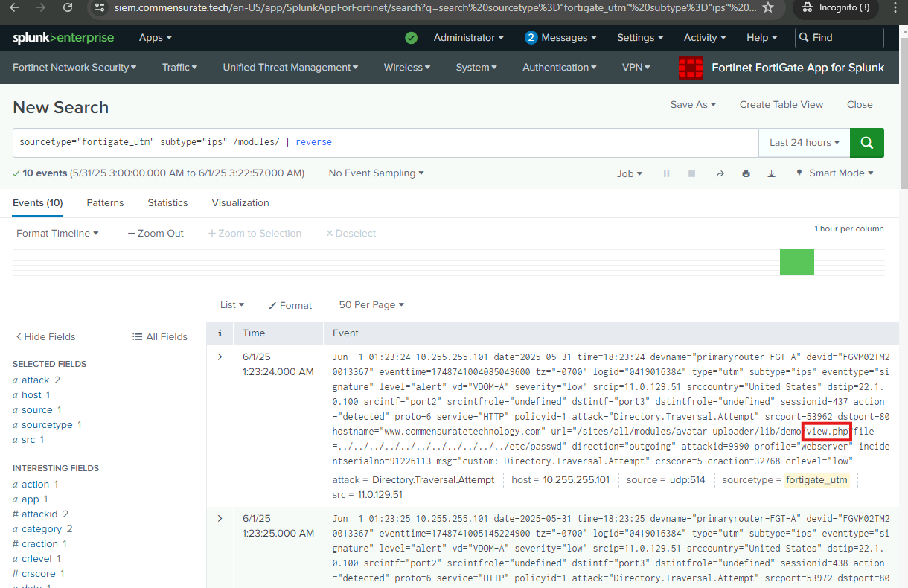Open the Last 24 hours time picker
Image resolution: width=908 pixels, height=588 pixels.
(804, 143)
